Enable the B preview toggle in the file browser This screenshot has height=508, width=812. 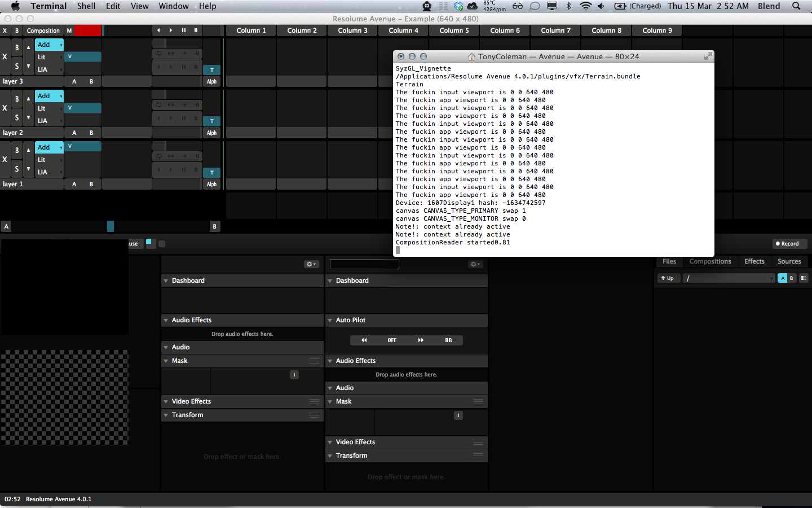pos(791,278)
